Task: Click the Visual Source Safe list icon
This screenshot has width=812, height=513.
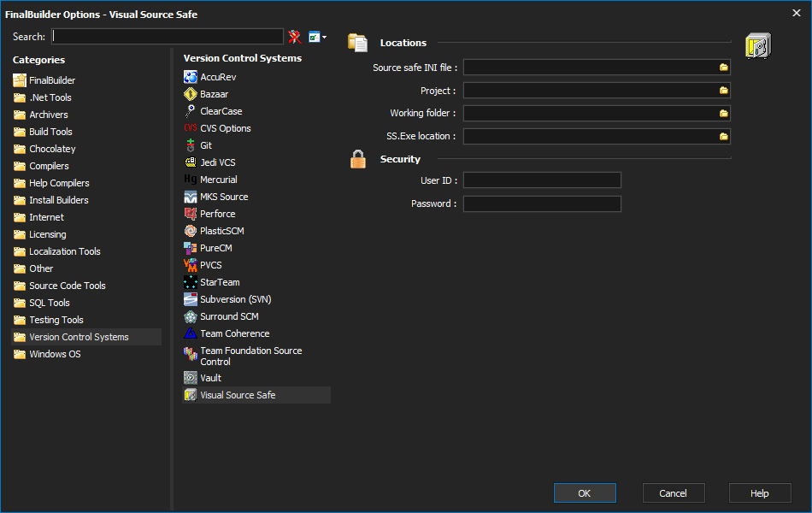Action: point(191,395)
